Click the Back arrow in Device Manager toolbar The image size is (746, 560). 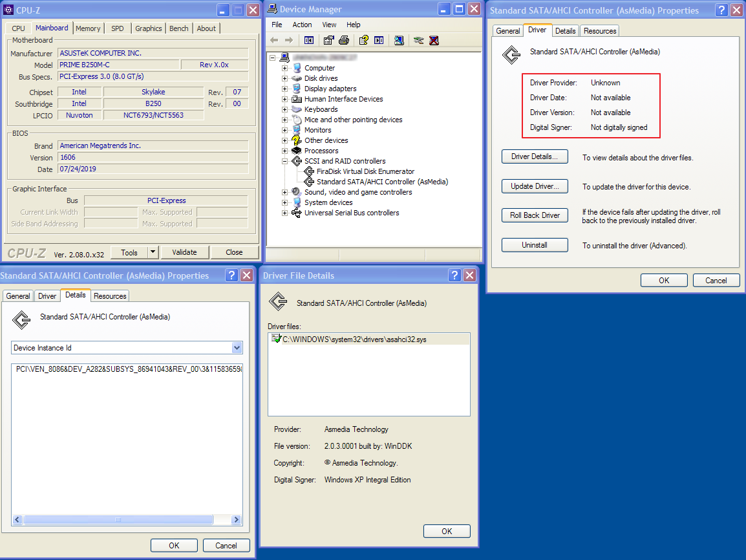[x=274, y=41]
